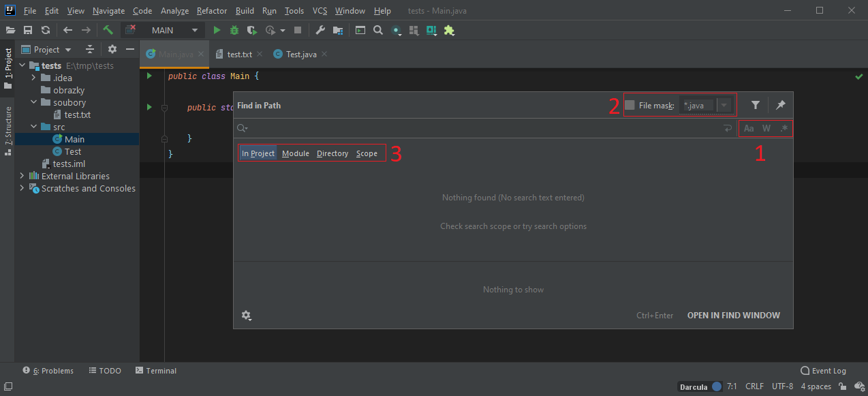
Task: Pin the Find in Path dialog
Action: [x=780, y=105]
